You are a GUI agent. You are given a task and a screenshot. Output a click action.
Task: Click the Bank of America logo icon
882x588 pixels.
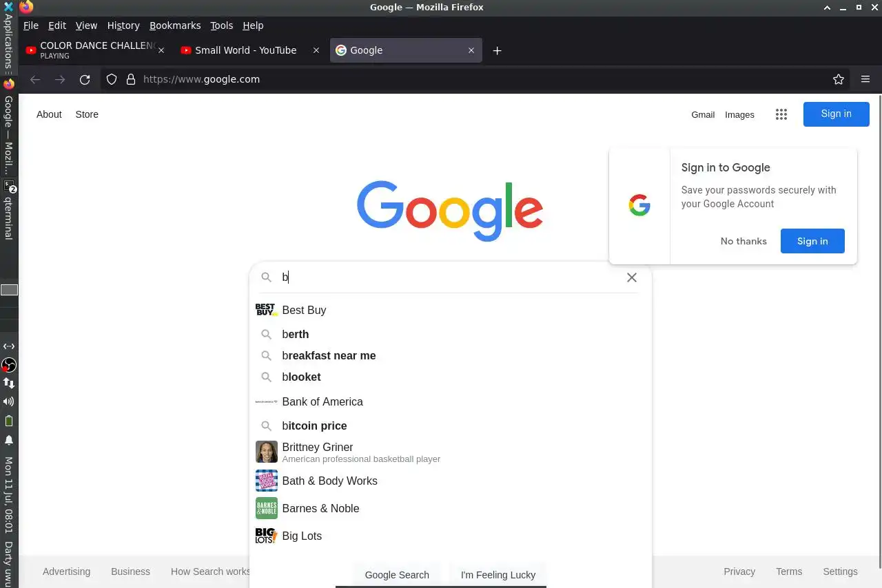(266, 401)
